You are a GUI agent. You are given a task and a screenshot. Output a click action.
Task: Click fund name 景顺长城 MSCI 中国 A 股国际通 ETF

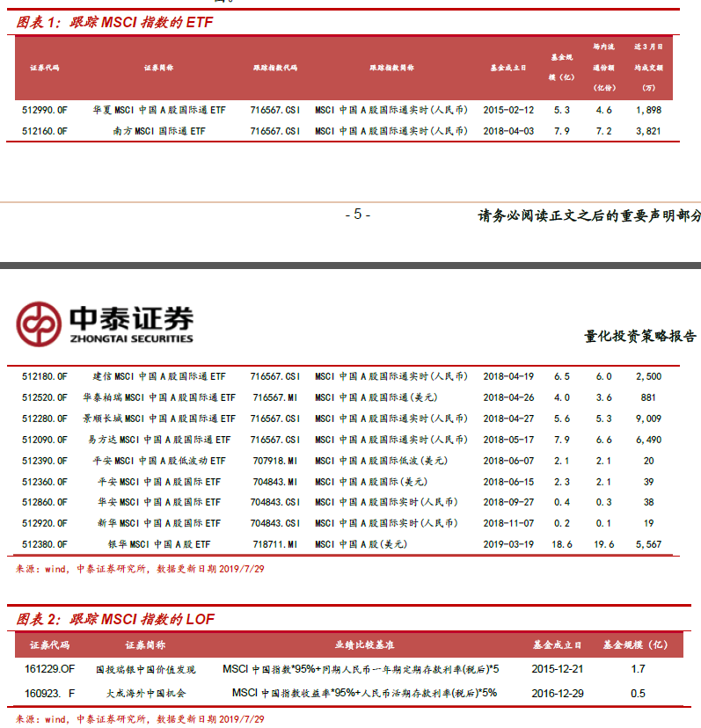[x=159, y=419]
